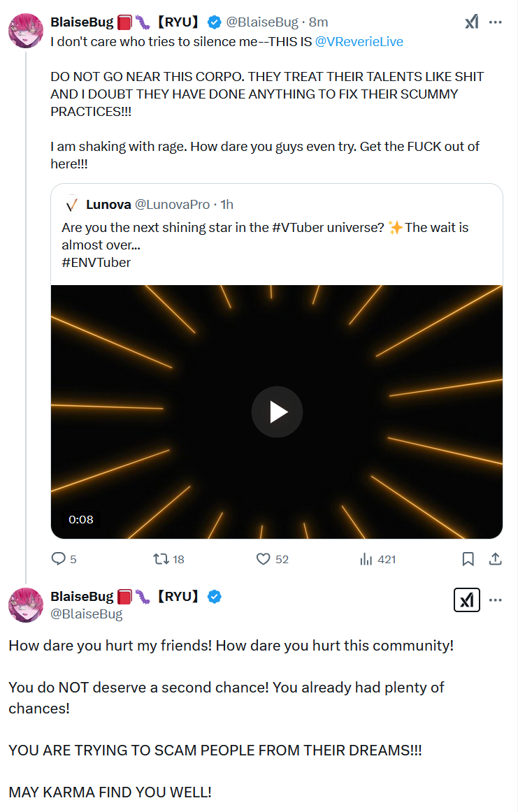The image size is (518, 812).
Task: Open the @VReverieLive mention link
Action: point(359,42)
